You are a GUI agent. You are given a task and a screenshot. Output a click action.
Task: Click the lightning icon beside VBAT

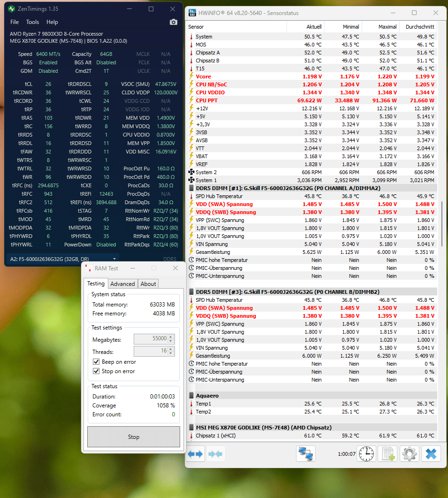pos(191,156)
